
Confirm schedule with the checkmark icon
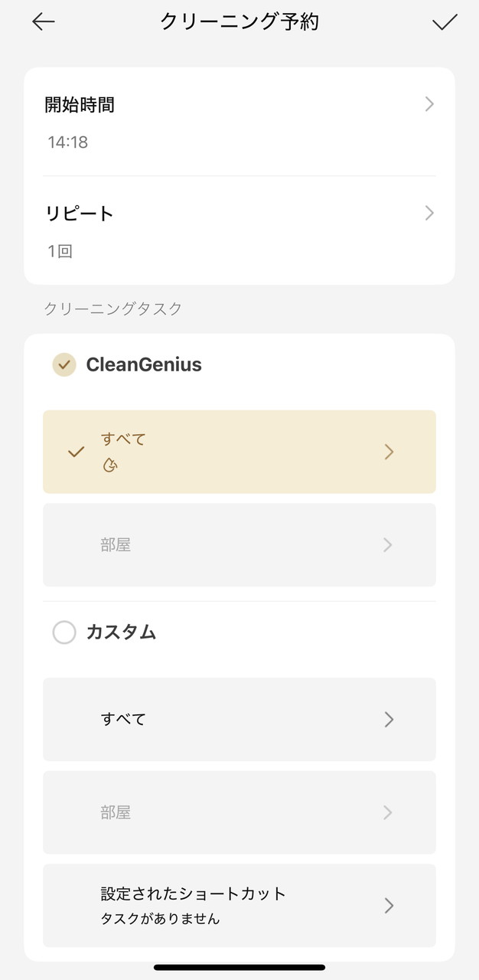point(445,22)
